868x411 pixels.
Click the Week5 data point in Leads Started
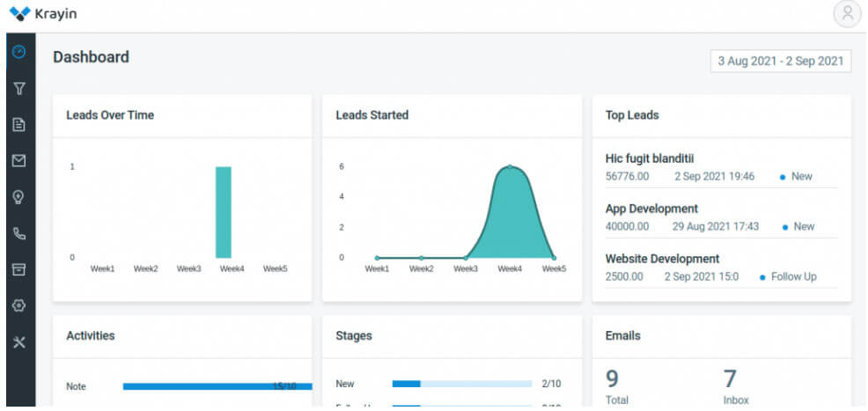[x=554, y=258]
